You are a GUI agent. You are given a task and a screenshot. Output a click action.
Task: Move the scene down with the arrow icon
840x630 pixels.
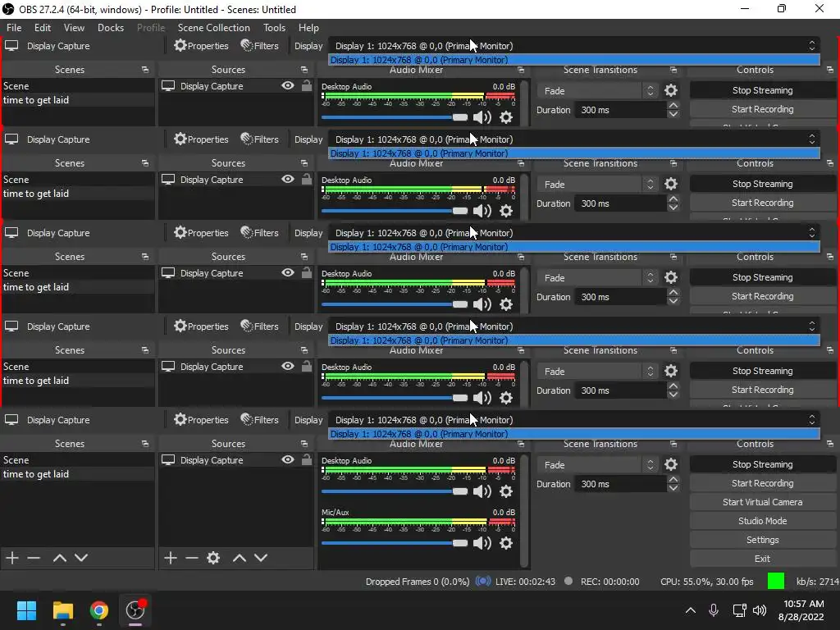[81, 558]
